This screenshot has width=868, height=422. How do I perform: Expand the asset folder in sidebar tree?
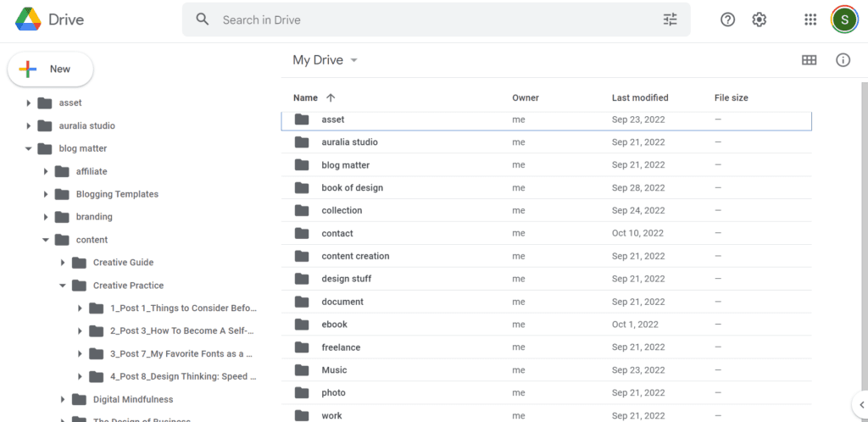[x=28, y=103]
